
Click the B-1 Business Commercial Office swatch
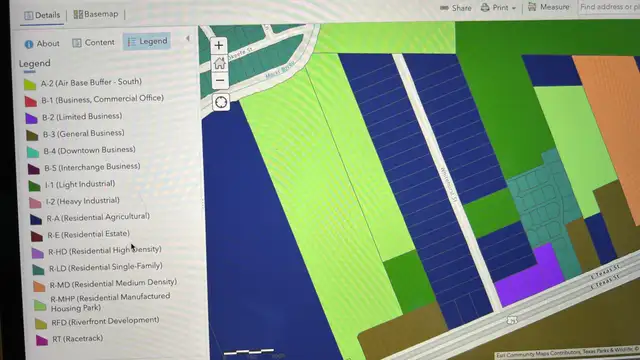pyautogui.click(x=31, y=101)
